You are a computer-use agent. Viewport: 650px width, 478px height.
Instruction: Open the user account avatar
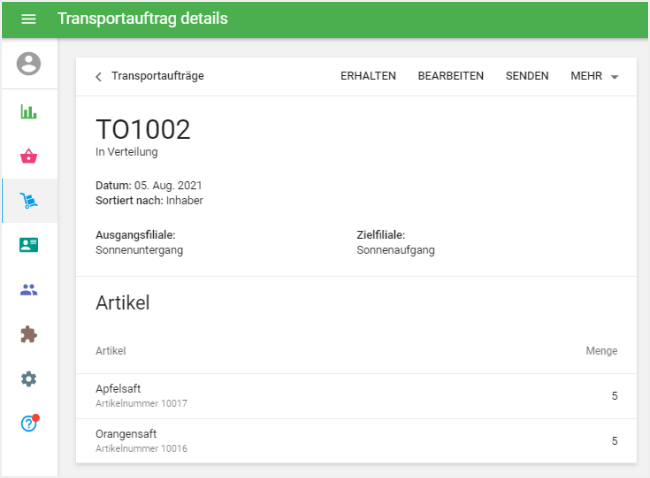click(29, 63)
